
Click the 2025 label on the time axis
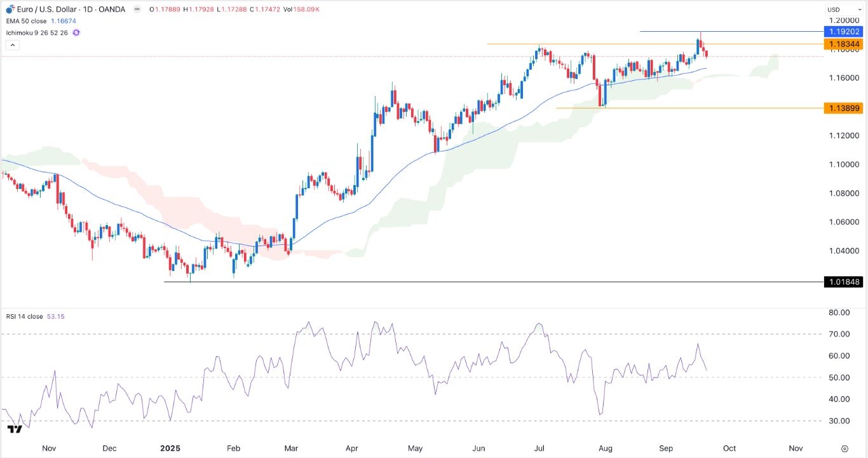(170, 448)
